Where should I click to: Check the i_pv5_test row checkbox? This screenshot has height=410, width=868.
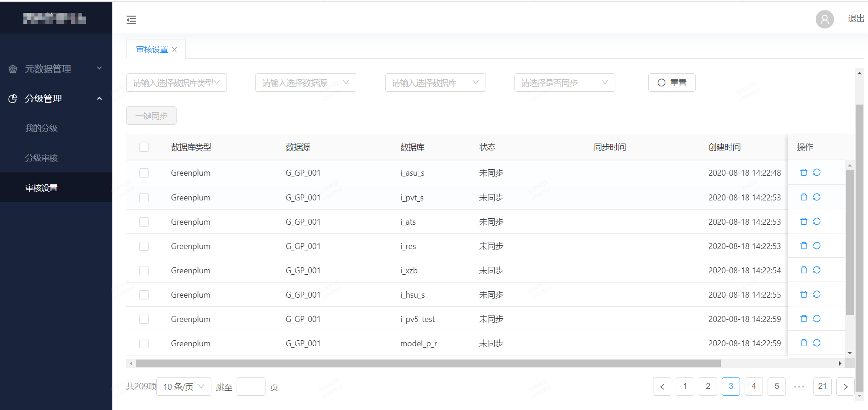(144, 319)
